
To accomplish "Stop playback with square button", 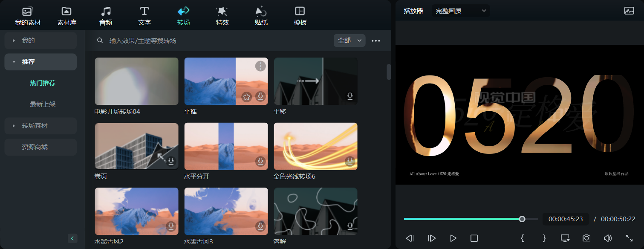I will [474, 238].
